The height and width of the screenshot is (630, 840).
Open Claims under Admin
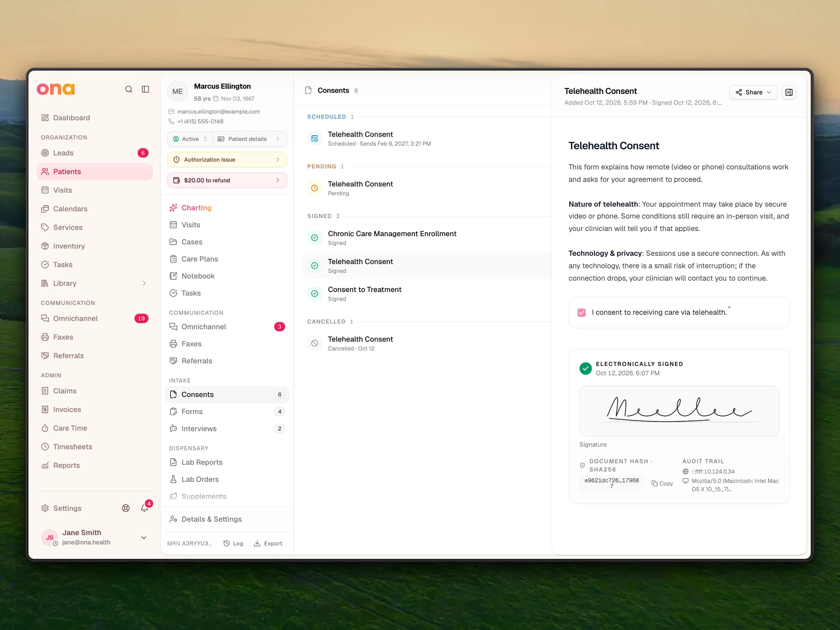click(95, 391)
